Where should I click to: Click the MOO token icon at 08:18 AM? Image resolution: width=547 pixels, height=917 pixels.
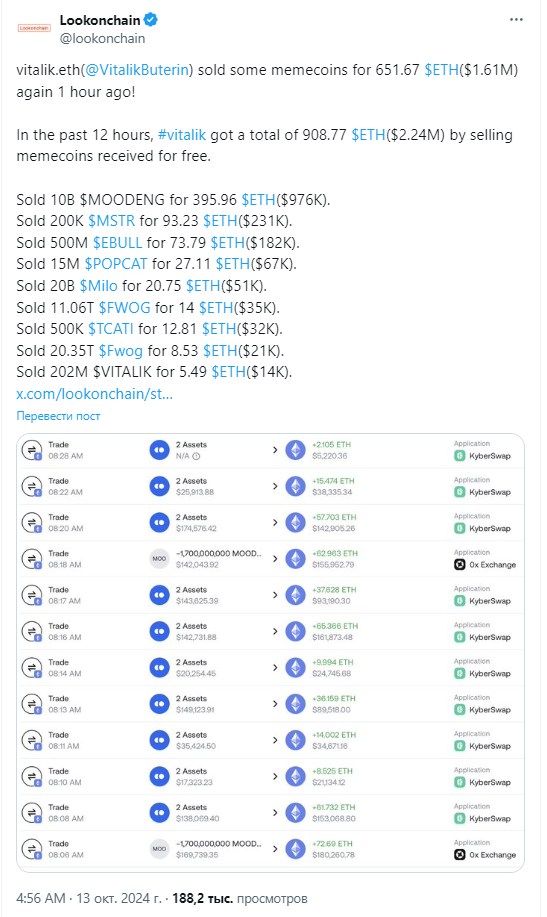(159, 559)
